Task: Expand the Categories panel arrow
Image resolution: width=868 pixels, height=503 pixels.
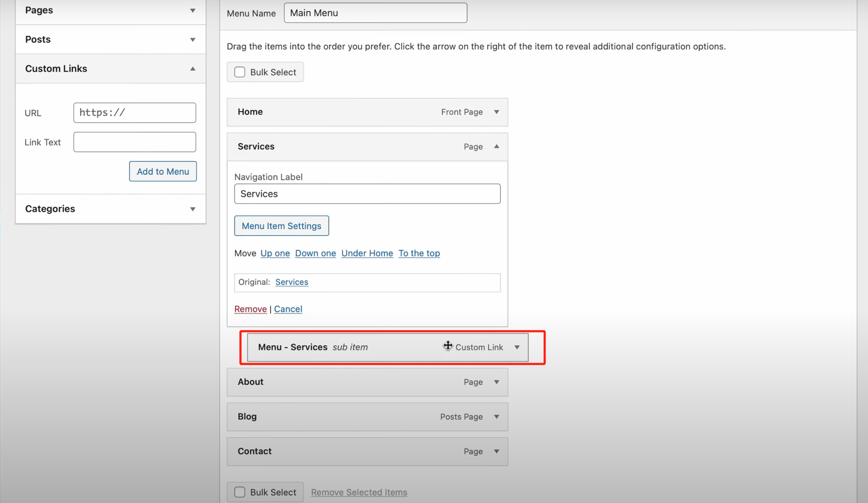Action: (x=192, y=209)
